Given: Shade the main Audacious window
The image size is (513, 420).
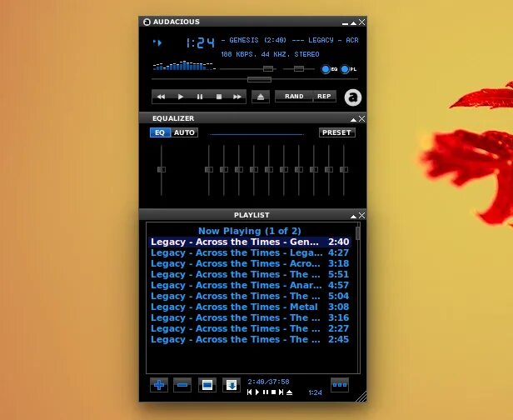Looking at the screenshot, I should (353, 22).
